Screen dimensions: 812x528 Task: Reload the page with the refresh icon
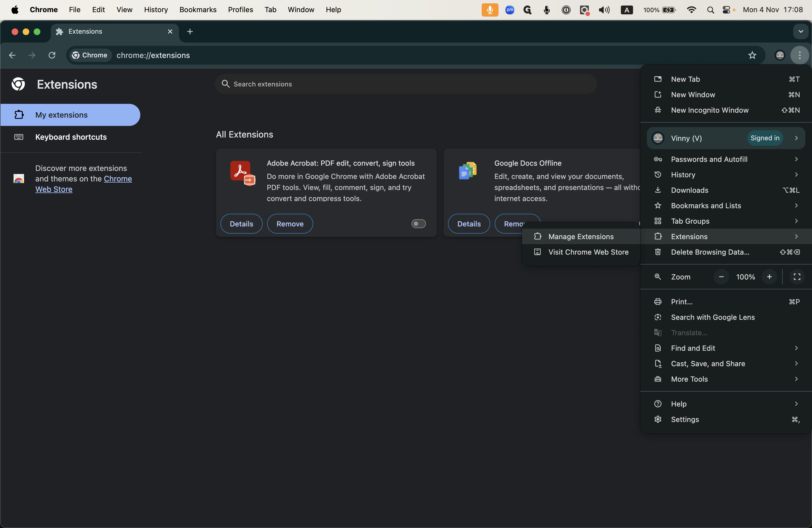click(52, 55)
